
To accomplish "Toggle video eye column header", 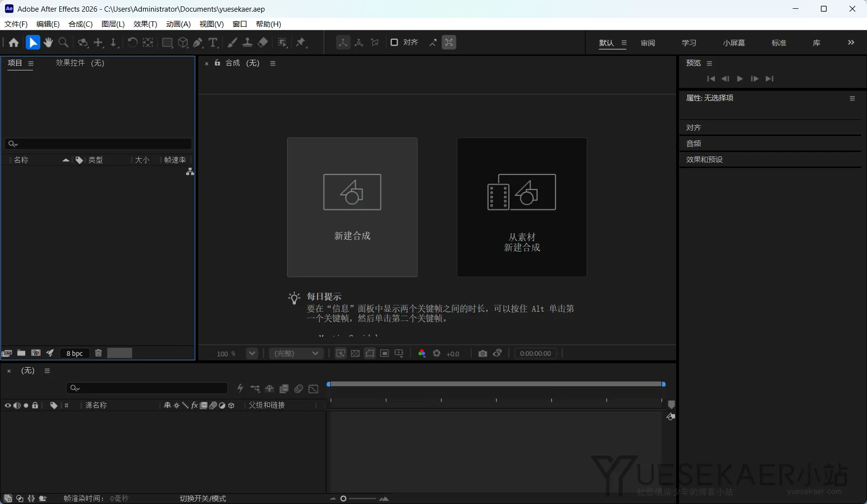I will (x=7, y=405).
